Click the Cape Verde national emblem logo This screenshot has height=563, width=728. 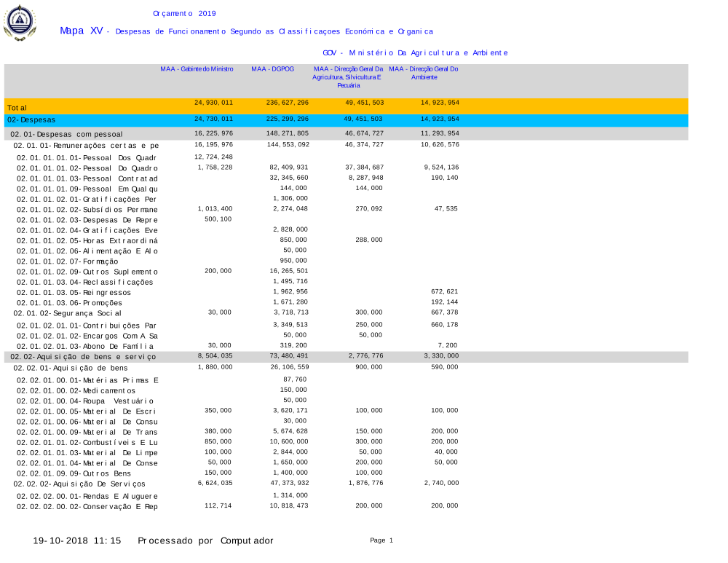(x=19, y=22)
